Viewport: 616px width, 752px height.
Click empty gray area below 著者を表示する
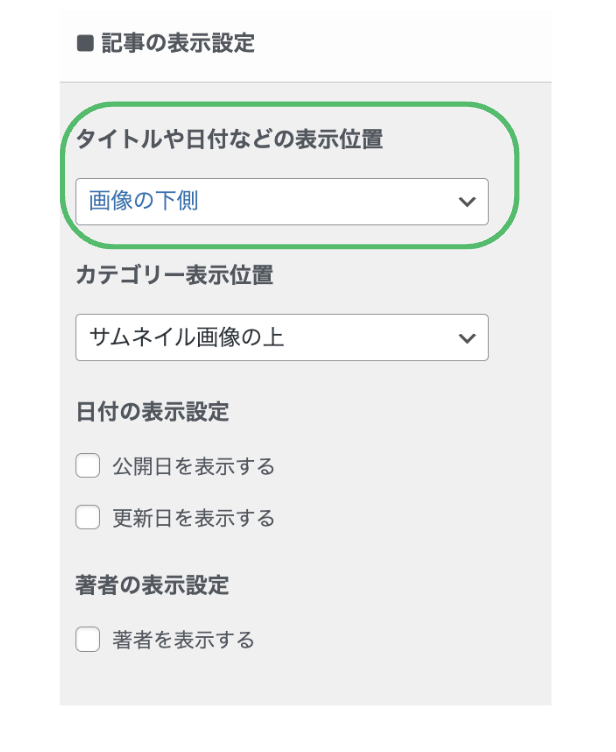coord(300,685)
